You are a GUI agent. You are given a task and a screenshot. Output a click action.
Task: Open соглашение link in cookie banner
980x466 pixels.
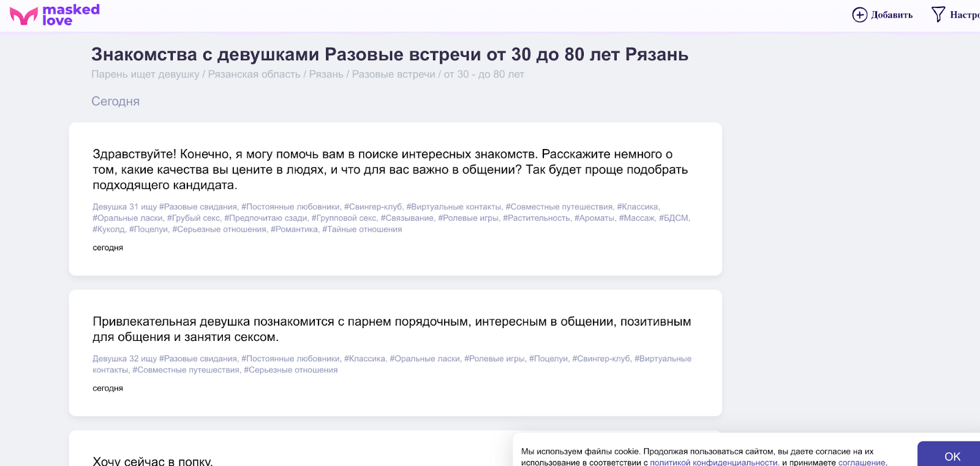862,462
